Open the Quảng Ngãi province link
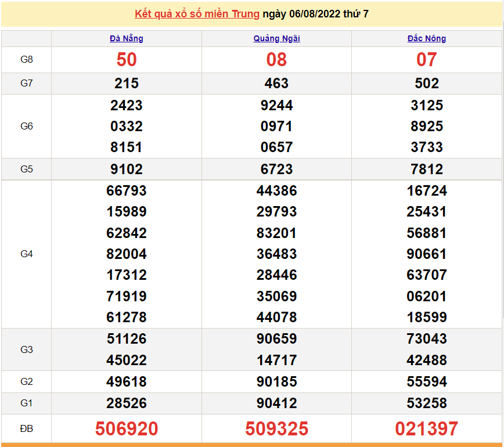 [x=276, y=39]
